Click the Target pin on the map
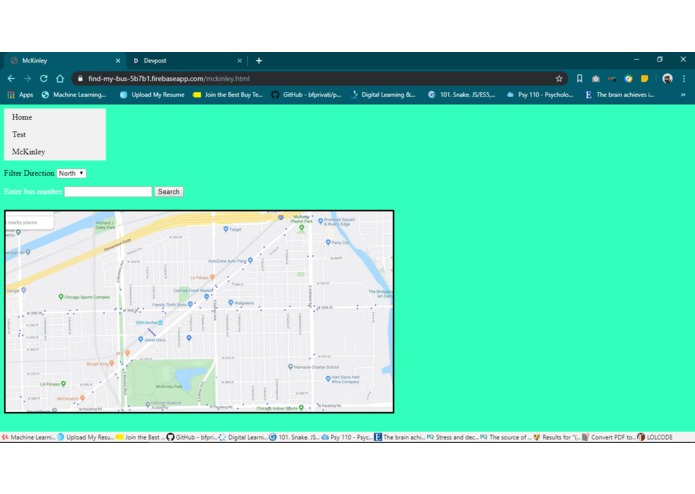 pyautogui.click(x=226, y=229)
